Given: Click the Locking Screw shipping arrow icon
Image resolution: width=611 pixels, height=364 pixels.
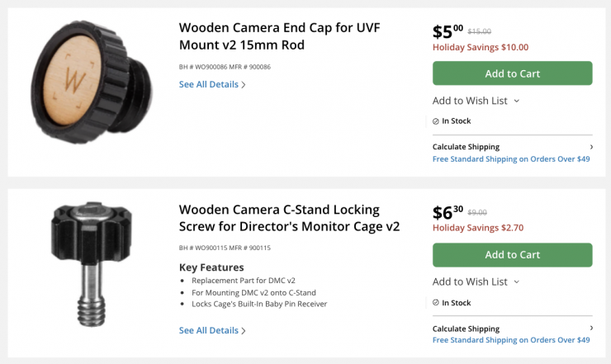Looking at the screenshot, I should pos(590,329).
